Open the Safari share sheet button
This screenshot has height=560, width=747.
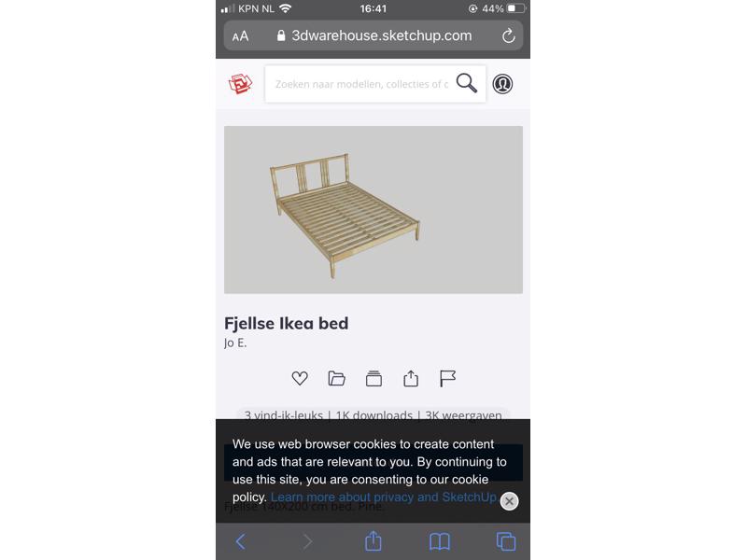373,541
